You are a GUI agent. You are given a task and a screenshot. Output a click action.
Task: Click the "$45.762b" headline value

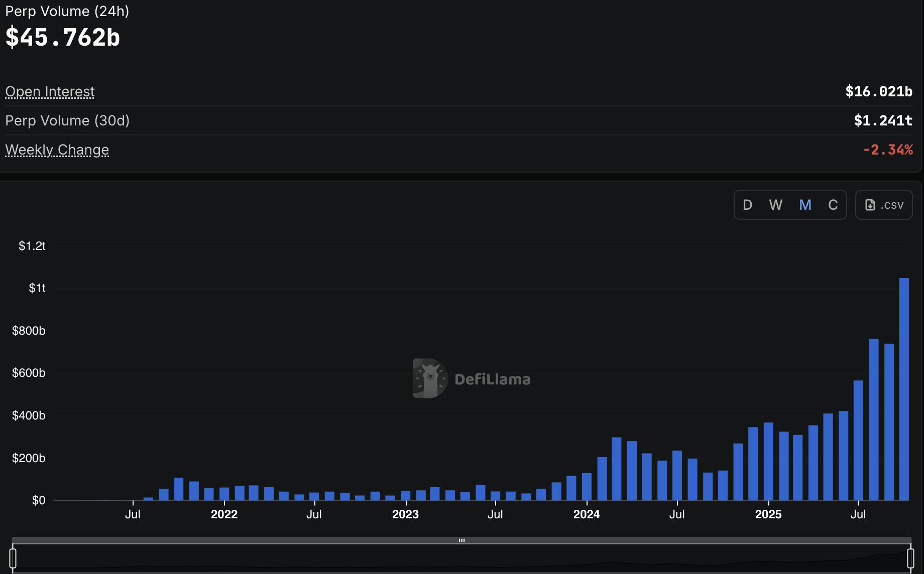[62, 36]
